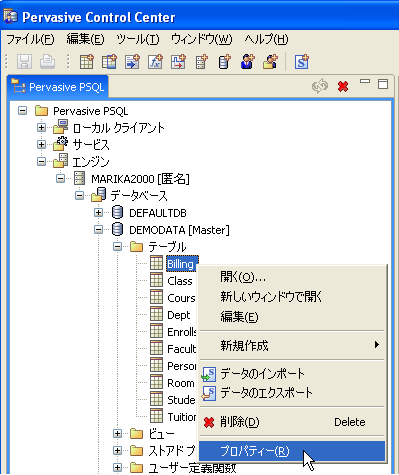Screen dimensions: 399x475
Task: Click the Dept table icon
Action: 156,314
